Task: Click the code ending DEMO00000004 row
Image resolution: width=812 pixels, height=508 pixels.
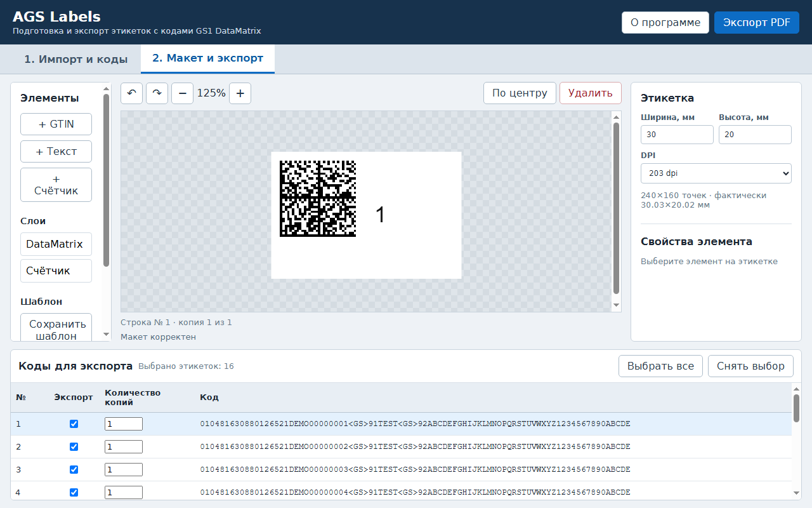Action: (401, 490)
